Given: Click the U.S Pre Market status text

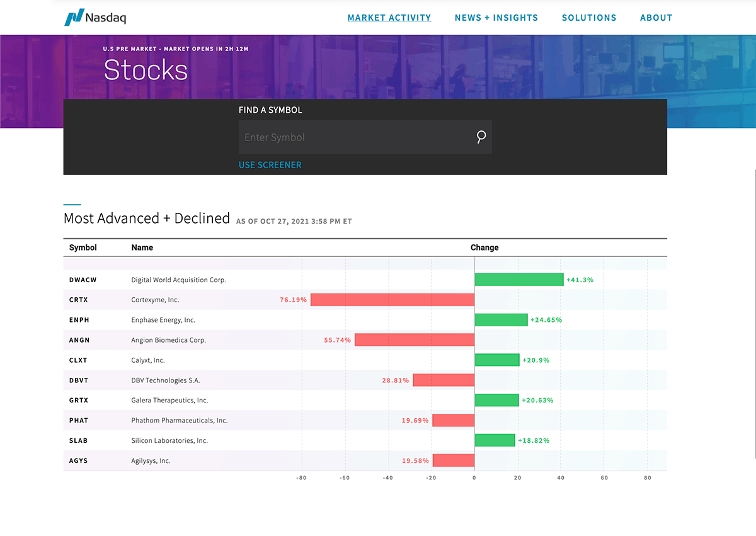Looking at the screenshot, I should [176, 48].
